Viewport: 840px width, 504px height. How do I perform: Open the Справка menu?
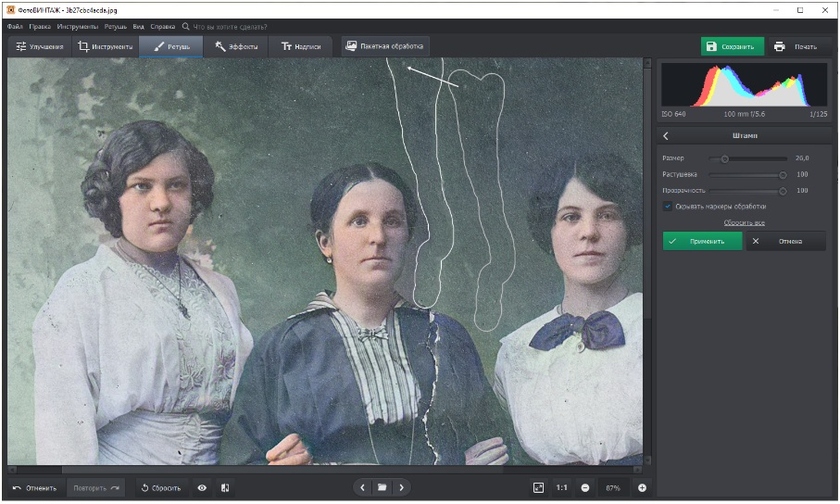(163, 26)
